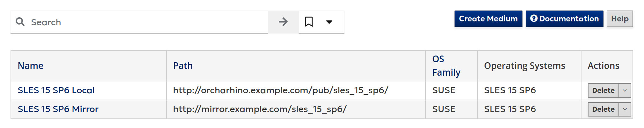Submit search with the arrow icon
Screen dimensions: 644x128
tap(283, 22)
